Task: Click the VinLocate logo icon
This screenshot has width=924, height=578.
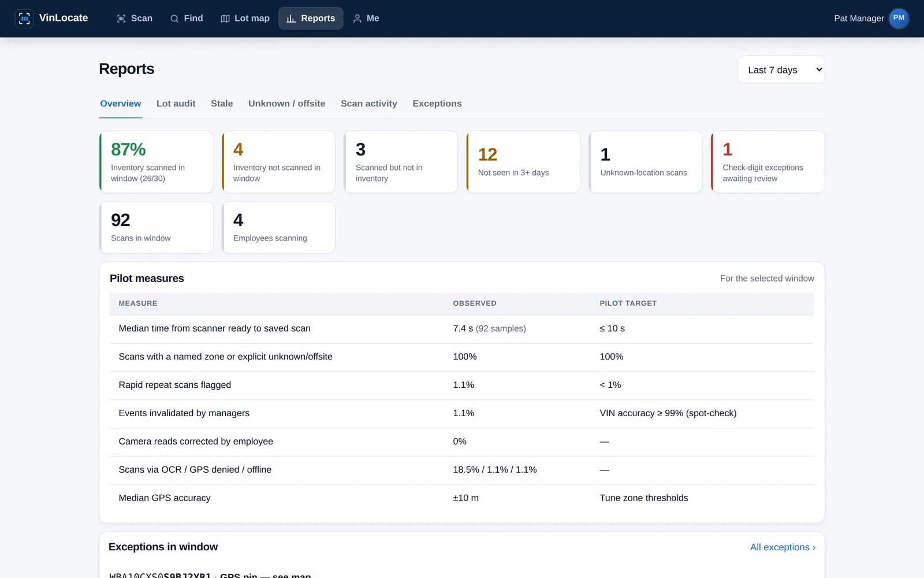Action: tap(24, 18)
